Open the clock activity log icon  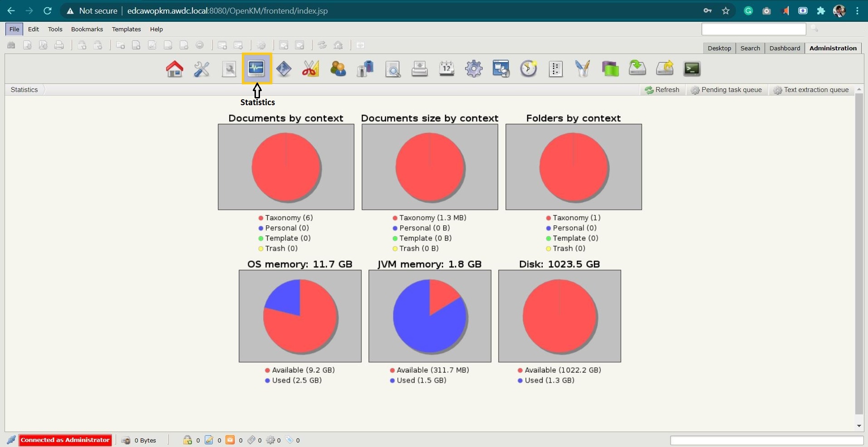pyautogui.click(x=529, y=69)
